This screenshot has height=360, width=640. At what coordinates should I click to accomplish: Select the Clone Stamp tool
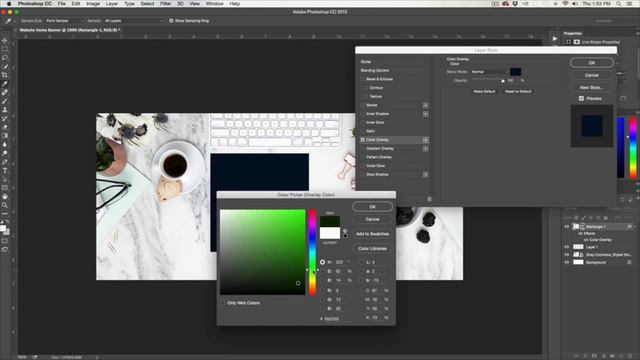click(5, 110)
